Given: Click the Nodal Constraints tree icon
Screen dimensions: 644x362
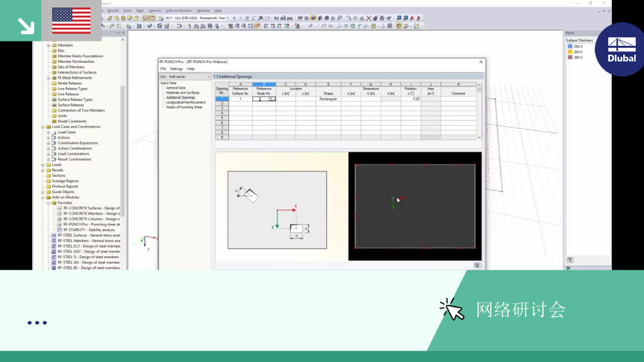Looking at the screenshot, I should [x=54, y=121].
